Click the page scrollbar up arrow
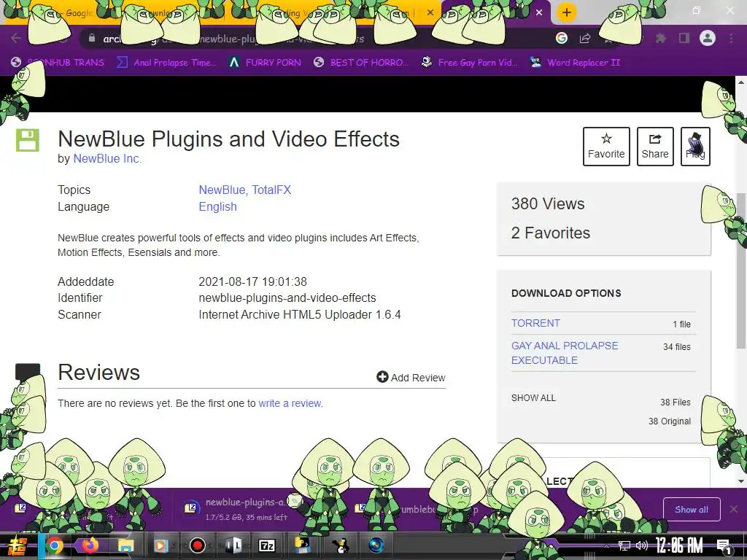Viewport: 747px width, 560px height. click(741, 82)
